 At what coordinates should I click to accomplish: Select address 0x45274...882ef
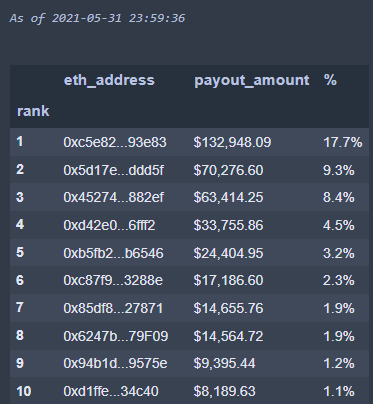pyautogui.click(x=113, y=197)
